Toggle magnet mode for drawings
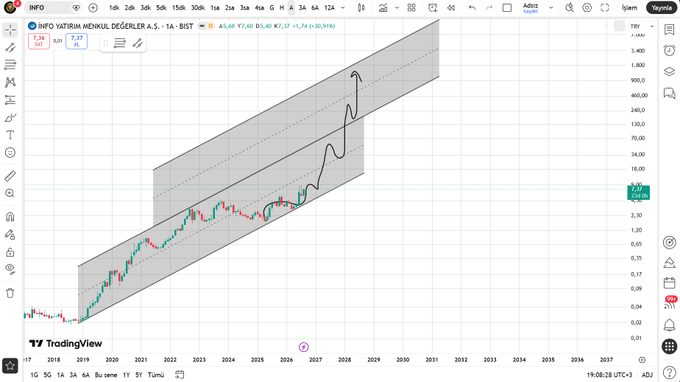680x382 pixels. (10, 217)
